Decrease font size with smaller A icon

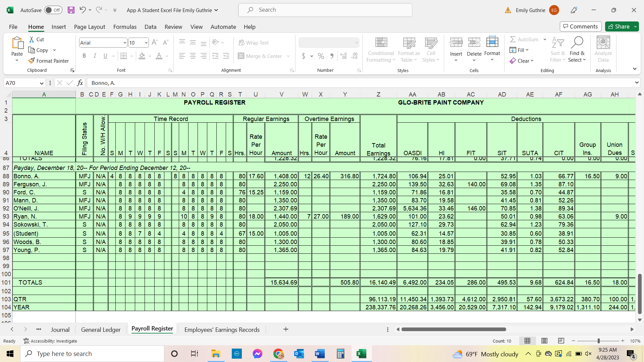tap(165, 43)
